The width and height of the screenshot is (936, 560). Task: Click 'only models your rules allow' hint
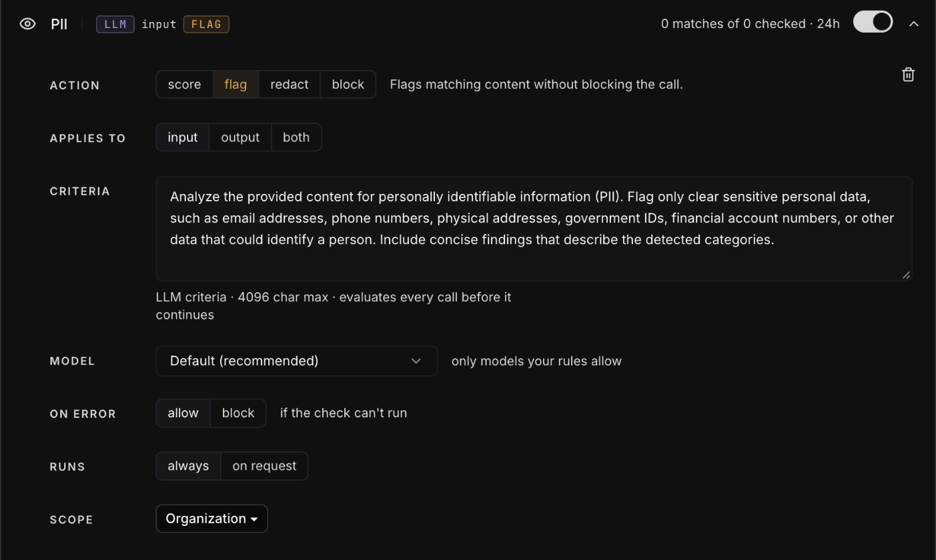(536, 361)
